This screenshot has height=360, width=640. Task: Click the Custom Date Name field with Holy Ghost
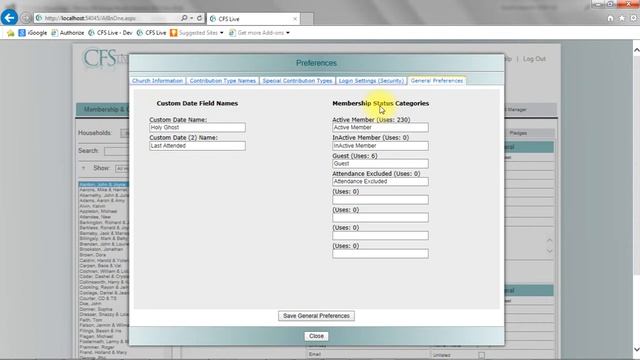pyautogui.click(x=197, y=127)
